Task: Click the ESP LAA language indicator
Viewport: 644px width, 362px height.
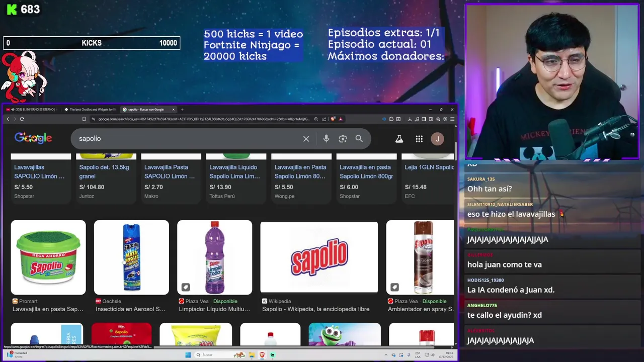Action: coord(418,355)
